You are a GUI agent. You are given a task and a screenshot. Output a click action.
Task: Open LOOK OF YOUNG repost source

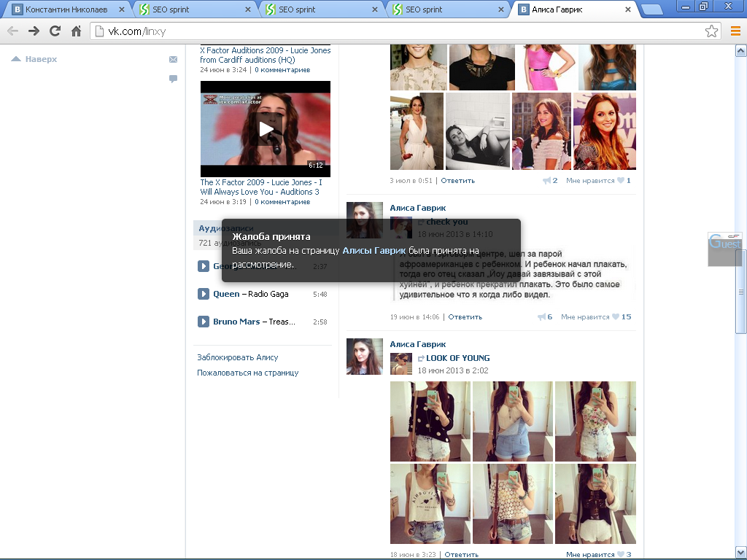tap(458, 358)
